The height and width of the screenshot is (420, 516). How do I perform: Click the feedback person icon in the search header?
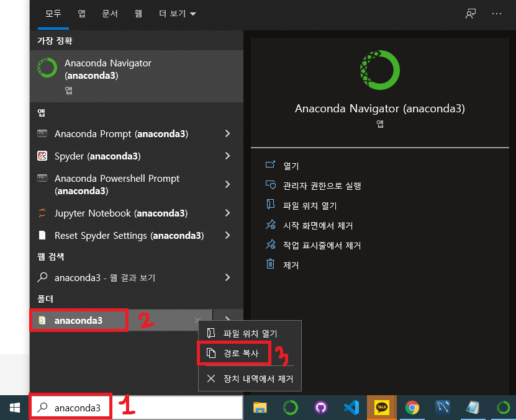[471, 14]
